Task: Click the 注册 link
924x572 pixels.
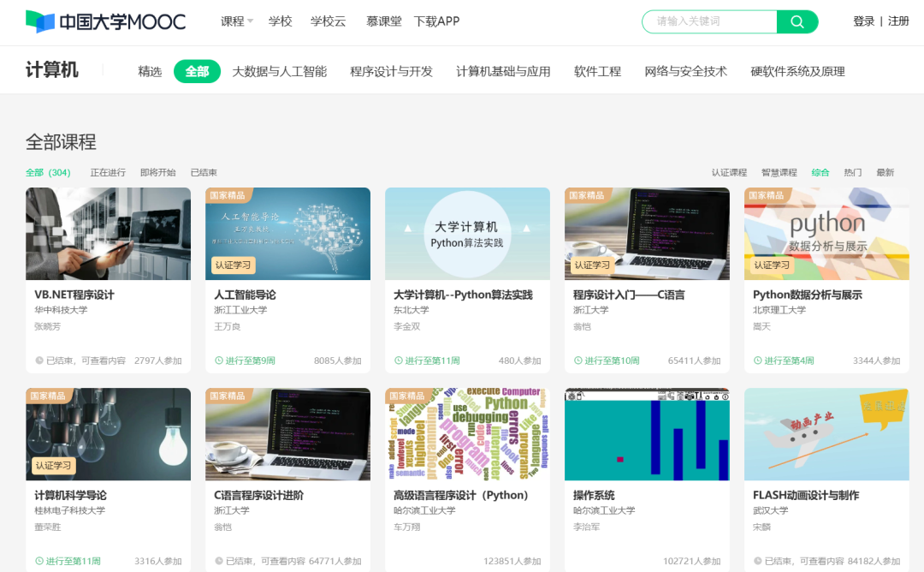Action: click(x=898, y=21)
